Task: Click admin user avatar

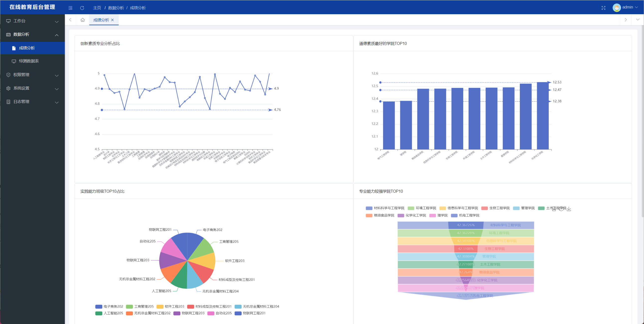Action: pos(617,7)
